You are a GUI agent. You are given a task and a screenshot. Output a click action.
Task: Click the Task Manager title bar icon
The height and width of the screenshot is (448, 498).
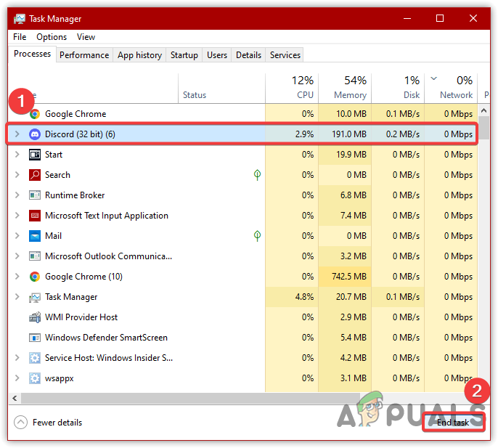click(20, 19)
